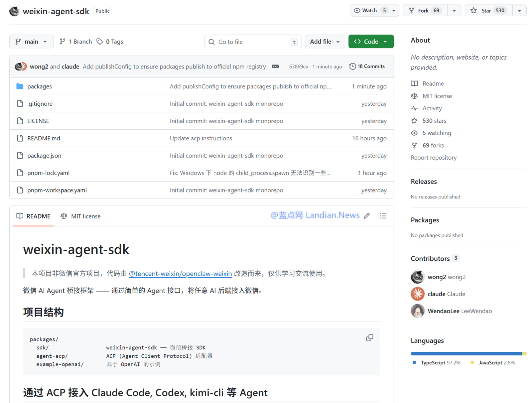532x403 pixels.
Task: Open the Star lists dropdown arrow
Action: pyautogui.click(x=519, y=11)
